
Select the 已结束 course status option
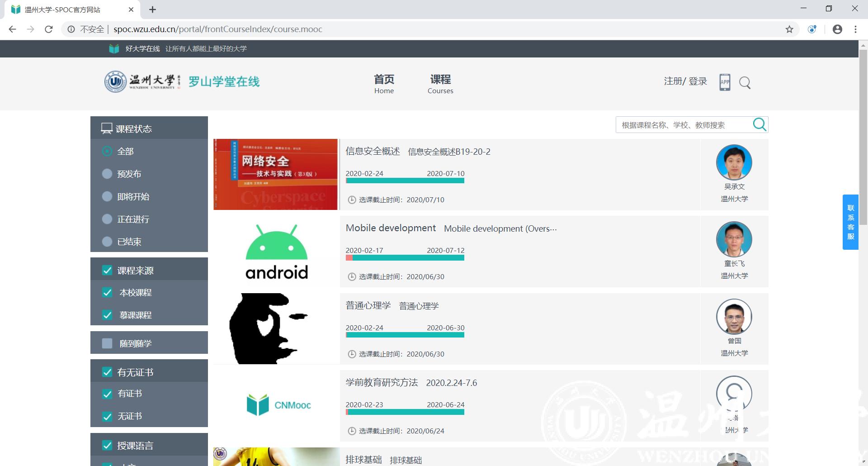(107, 242)
